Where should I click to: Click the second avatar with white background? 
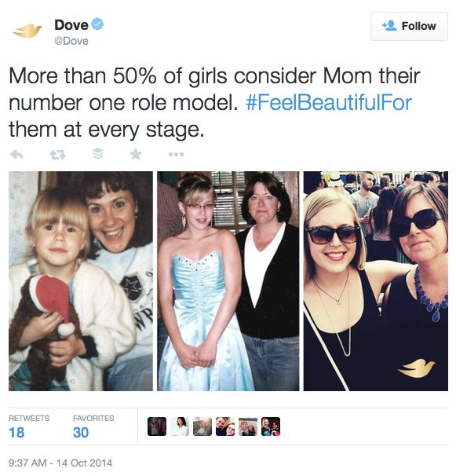180,427
